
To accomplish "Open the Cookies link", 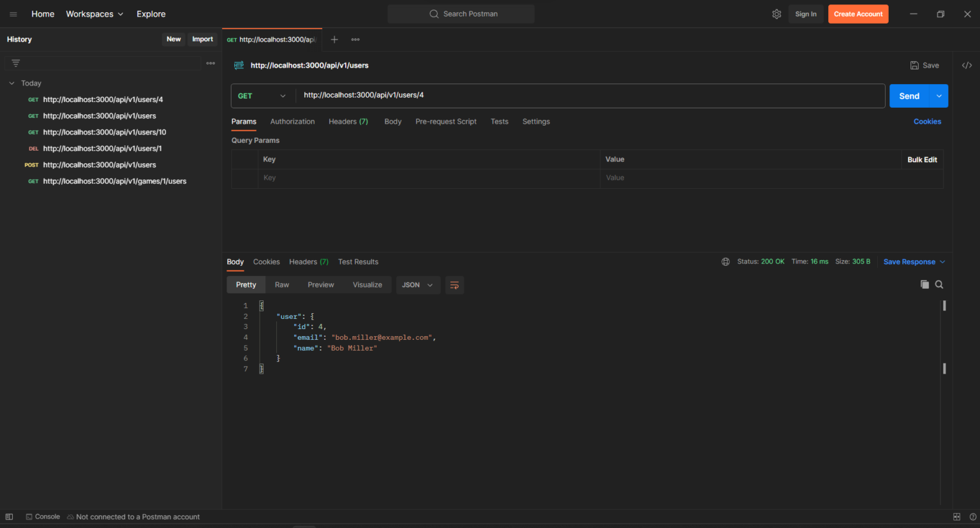I will [x=927, y=122].
